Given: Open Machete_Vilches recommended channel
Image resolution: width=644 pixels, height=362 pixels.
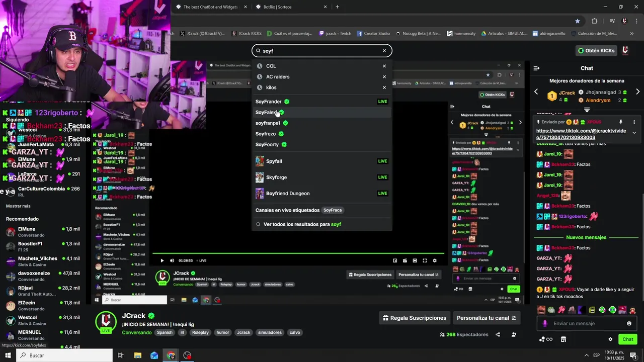Looking at the screenshot, I should tap(43, 261).
